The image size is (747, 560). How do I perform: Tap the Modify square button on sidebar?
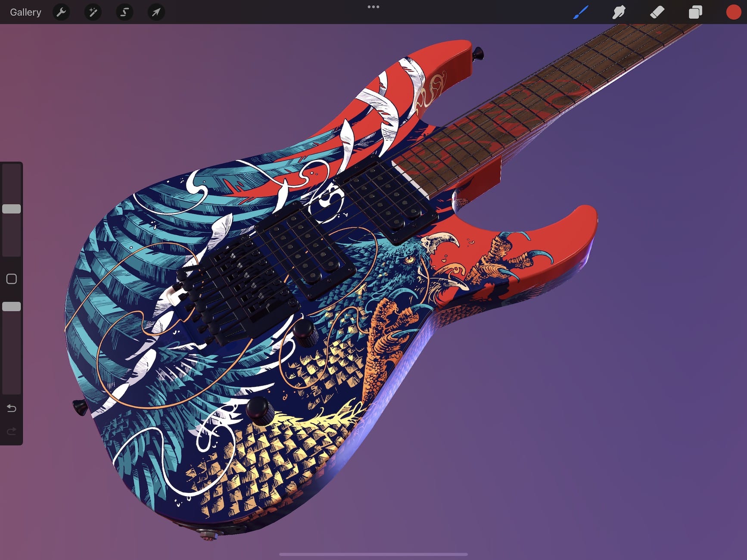tap(12, 279)
